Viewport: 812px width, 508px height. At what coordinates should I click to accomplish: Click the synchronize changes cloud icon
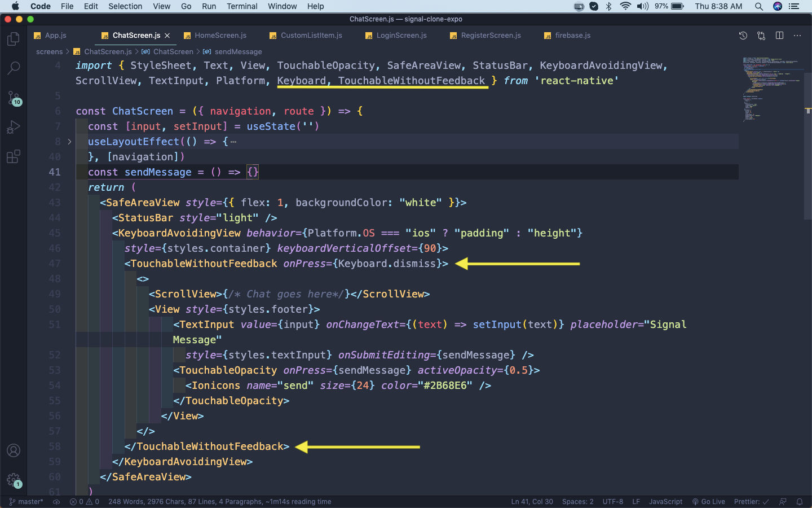point(56,501)
